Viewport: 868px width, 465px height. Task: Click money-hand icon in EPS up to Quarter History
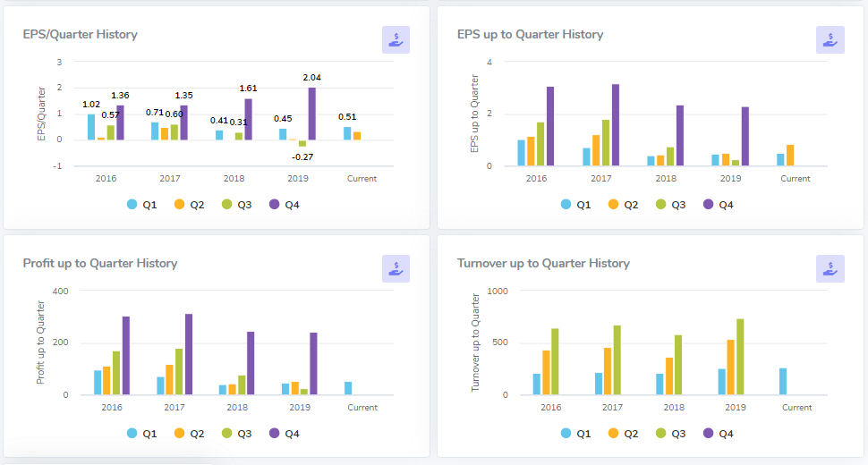click(x=830, y=39)
